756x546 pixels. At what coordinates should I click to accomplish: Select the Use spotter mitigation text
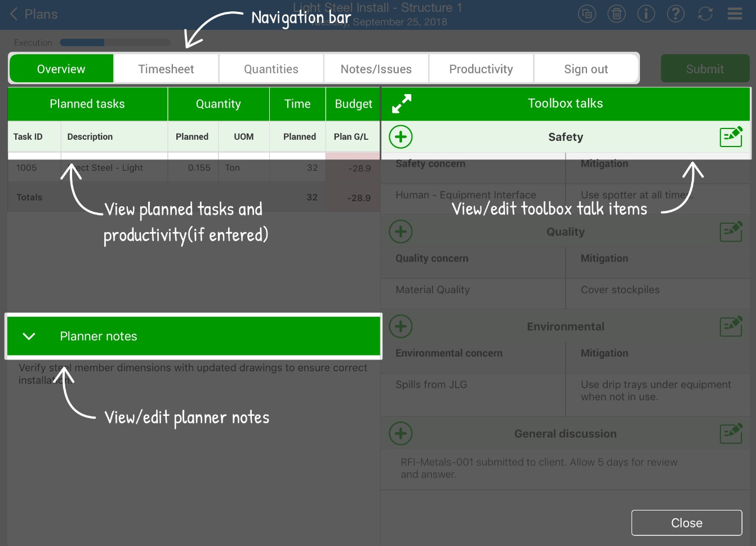coord(637,195)
